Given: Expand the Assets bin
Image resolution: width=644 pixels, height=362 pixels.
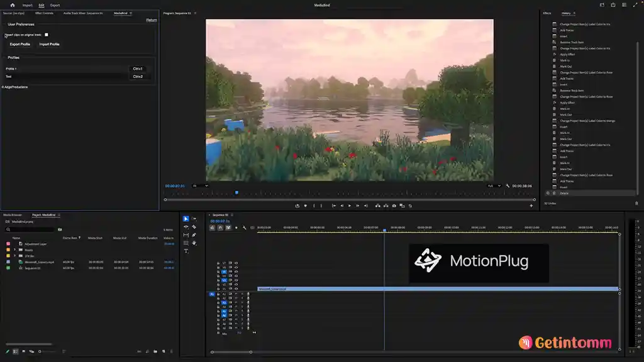Looking at the screenshot, I should point(15,250).
